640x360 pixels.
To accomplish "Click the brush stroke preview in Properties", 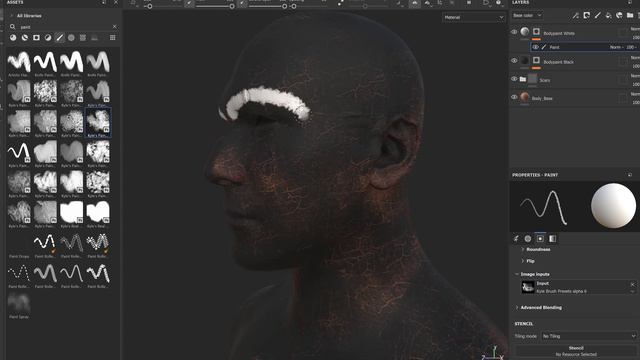I will [x=544, y=207].
